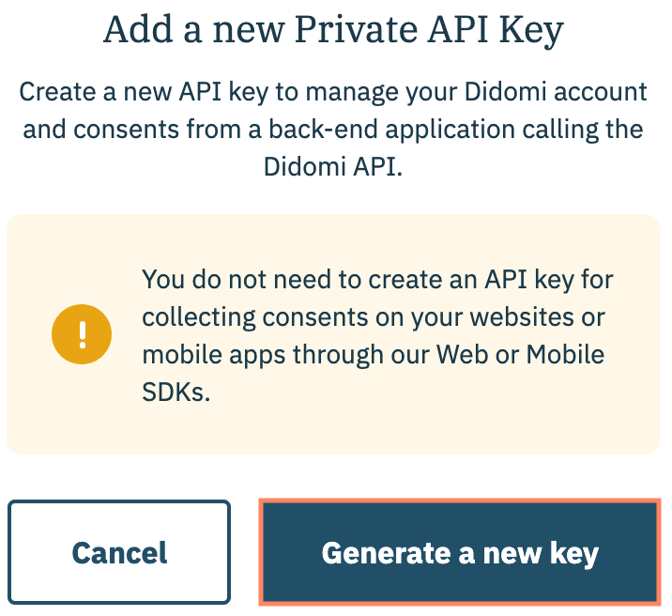The height and width of the screenshot is (616, 672).
Task: Click "collecting consents" in the notice text
Action: point(253,316)
